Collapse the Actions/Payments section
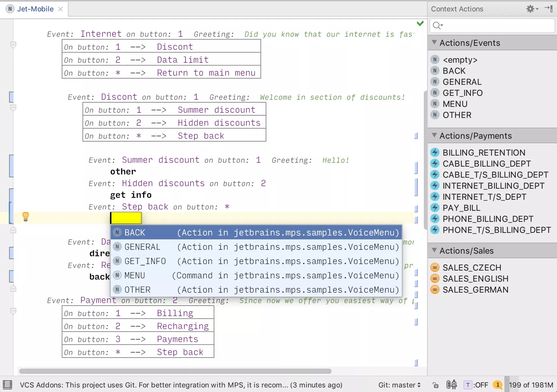 tap(435, 136)
